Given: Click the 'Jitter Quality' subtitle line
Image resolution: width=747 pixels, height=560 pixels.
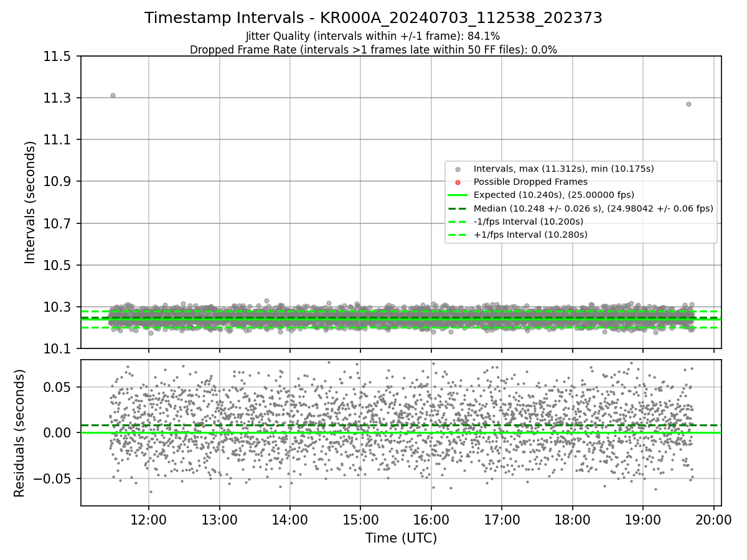Looking at the screenshot, I should pos(374,37).
